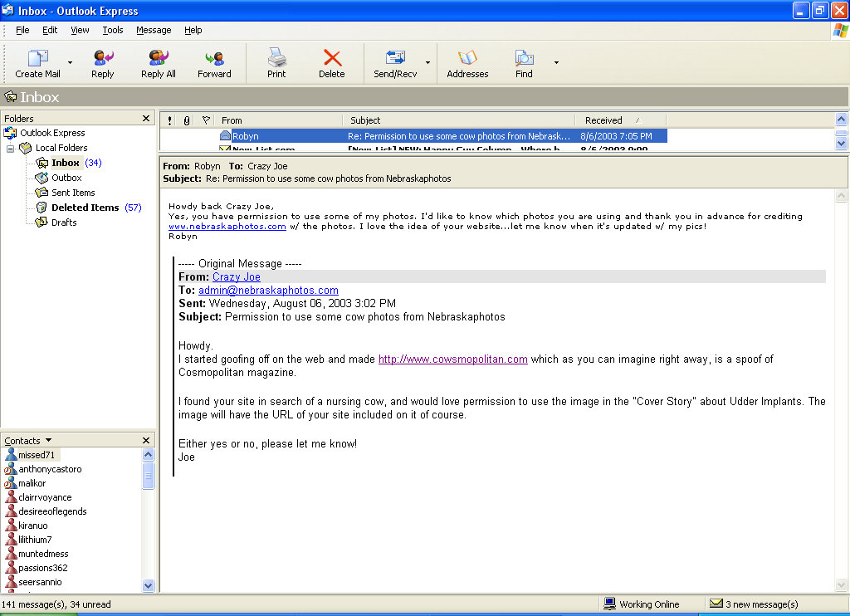Open the Send/Recv dropdown arrow
The width and height of the screenshot is (850, 616).
(427, 62)
